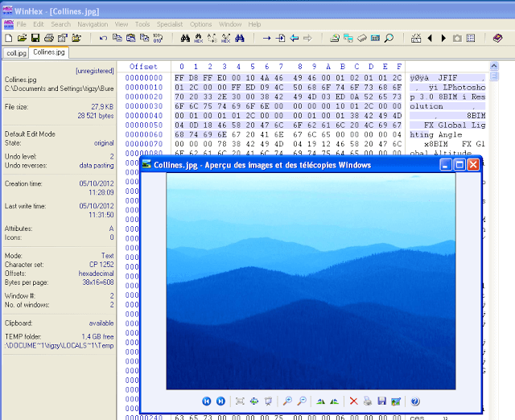Click the blue mountains image preview
Image resolution: width=515 pixels, height=420 pixels.
pyautogui.click(x=311, y=282)
